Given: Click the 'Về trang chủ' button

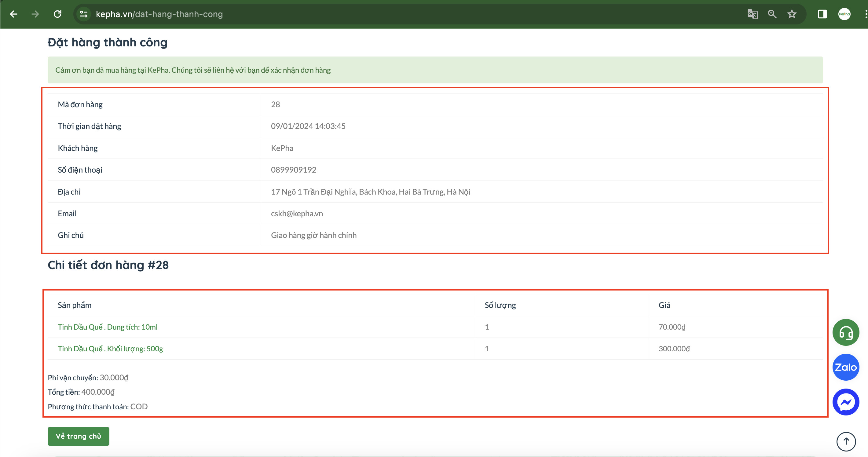Looking at the screenshot, I should pyautogui.click(x=79, y=436).
